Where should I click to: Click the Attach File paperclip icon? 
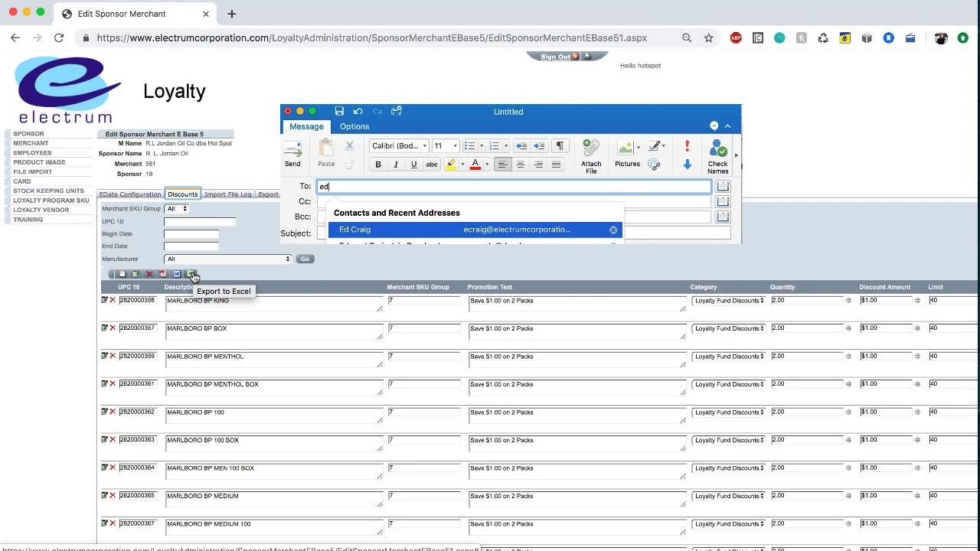click(x=590, y=148)
